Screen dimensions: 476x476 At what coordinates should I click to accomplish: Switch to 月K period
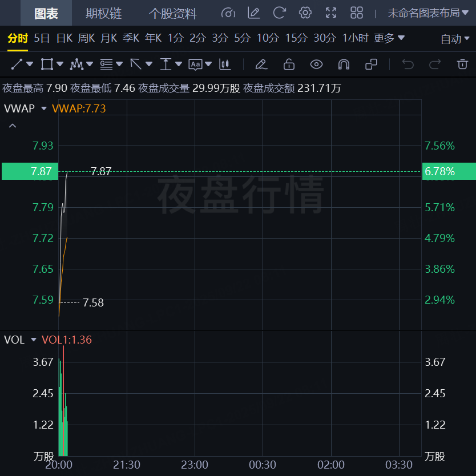108,38
